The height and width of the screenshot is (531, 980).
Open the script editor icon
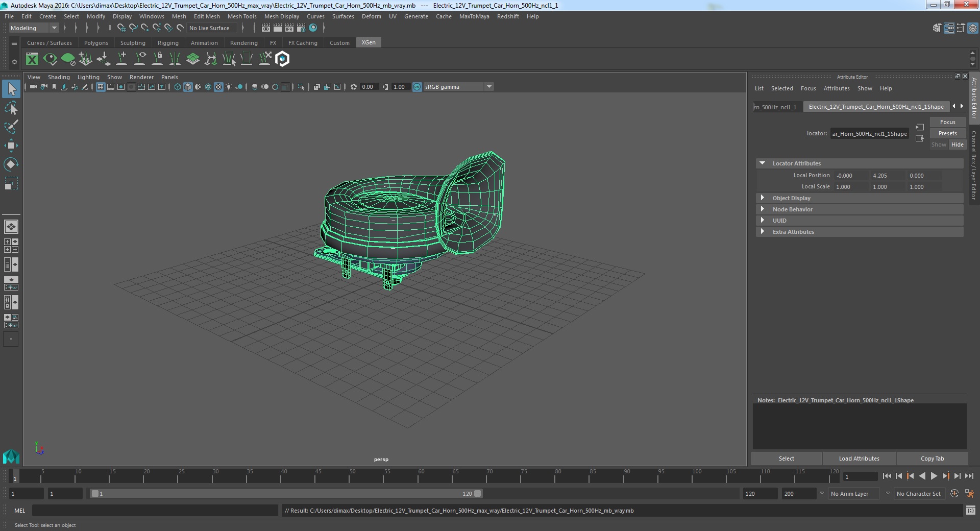pos(970,511)
